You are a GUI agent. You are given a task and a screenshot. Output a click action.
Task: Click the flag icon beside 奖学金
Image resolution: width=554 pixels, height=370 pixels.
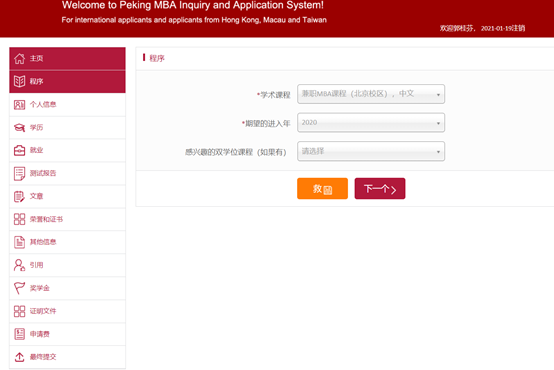click(x=19, y=288)
